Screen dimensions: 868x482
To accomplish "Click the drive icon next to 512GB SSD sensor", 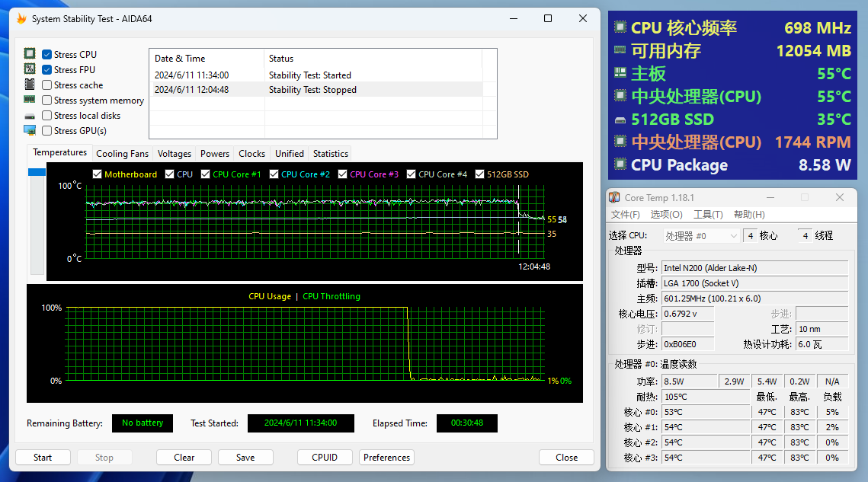I will [x=620, y=120].
